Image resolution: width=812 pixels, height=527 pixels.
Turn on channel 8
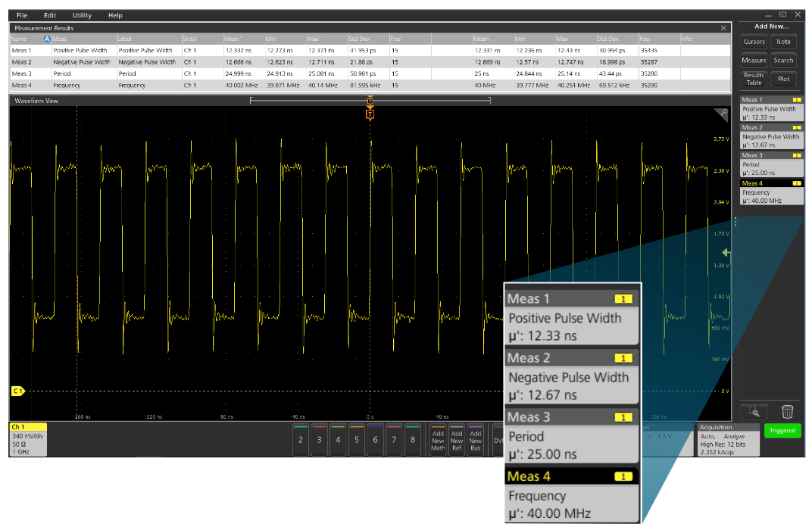[x=412, y=438]
